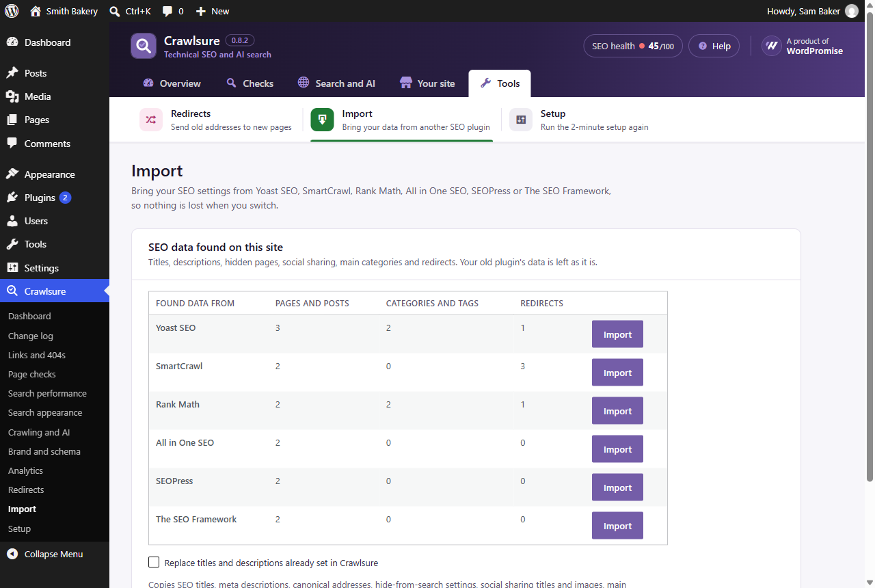Click the Crawlsure logo icon
Screen dimensions: 875x588
144,46
